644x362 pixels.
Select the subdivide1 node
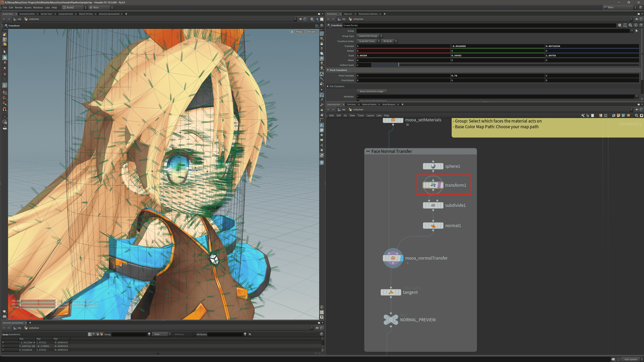click(433, 205)
